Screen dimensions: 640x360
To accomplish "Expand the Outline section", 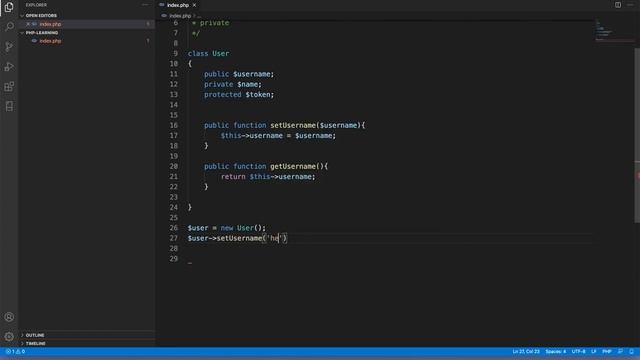I will [33, 335].
